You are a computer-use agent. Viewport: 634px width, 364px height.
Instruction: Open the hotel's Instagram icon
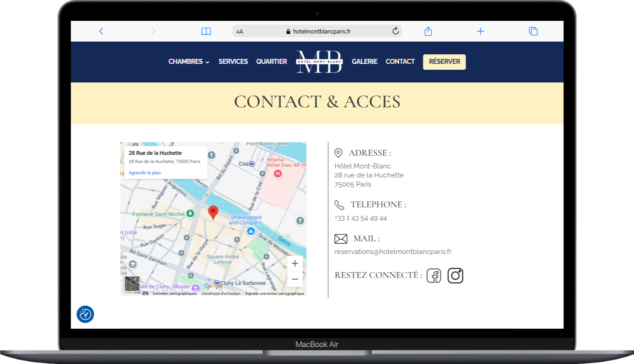pos(455,276)
